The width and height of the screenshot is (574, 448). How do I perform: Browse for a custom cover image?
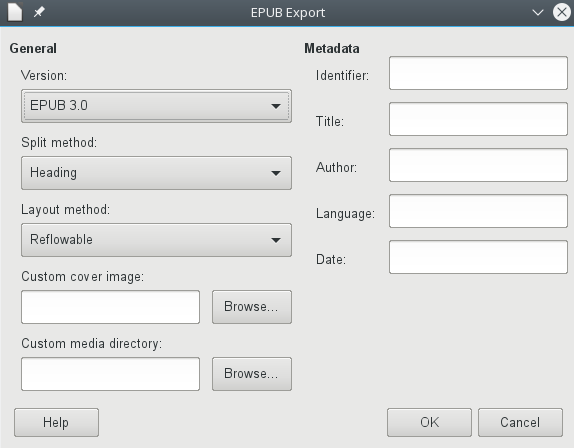point(252,307)
